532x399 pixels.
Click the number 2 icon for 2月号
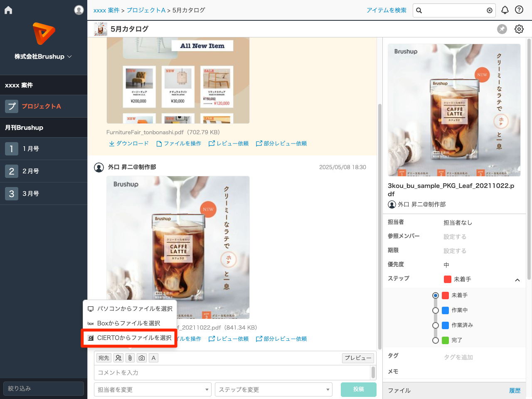12,171
